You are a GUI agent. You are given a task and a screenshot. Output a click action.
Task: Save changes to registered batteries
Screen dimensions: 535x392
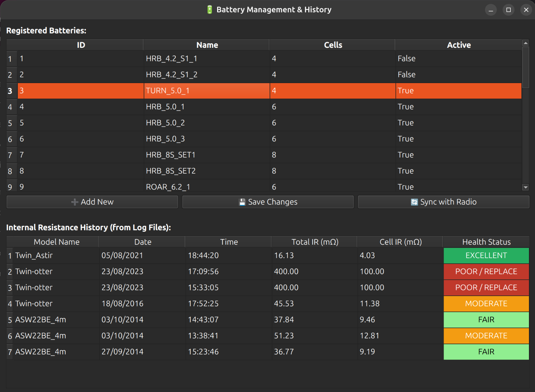tap(268, 202)
